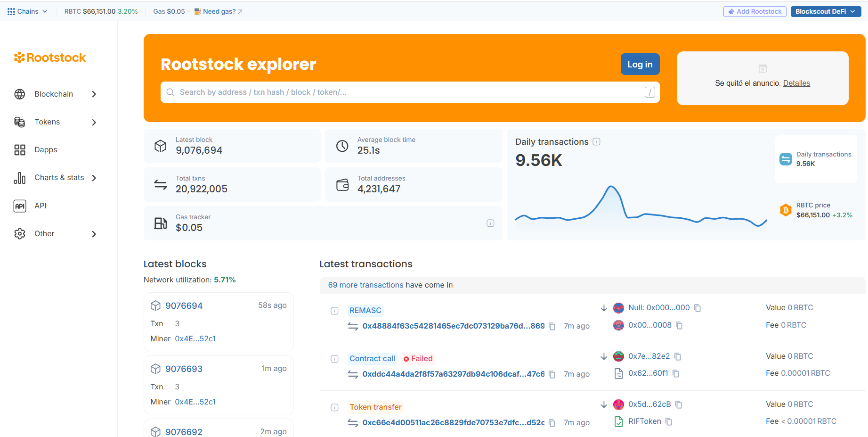Open block 9076694
868x437 pixels.
tap(184, 306)
